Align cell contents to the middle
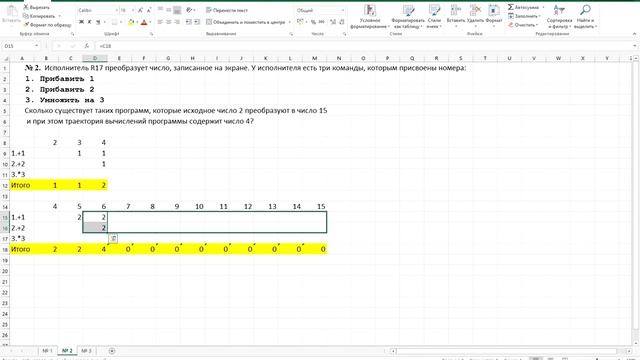The height and width of the screenshot is (360, 640). click(x=169, y=10)
